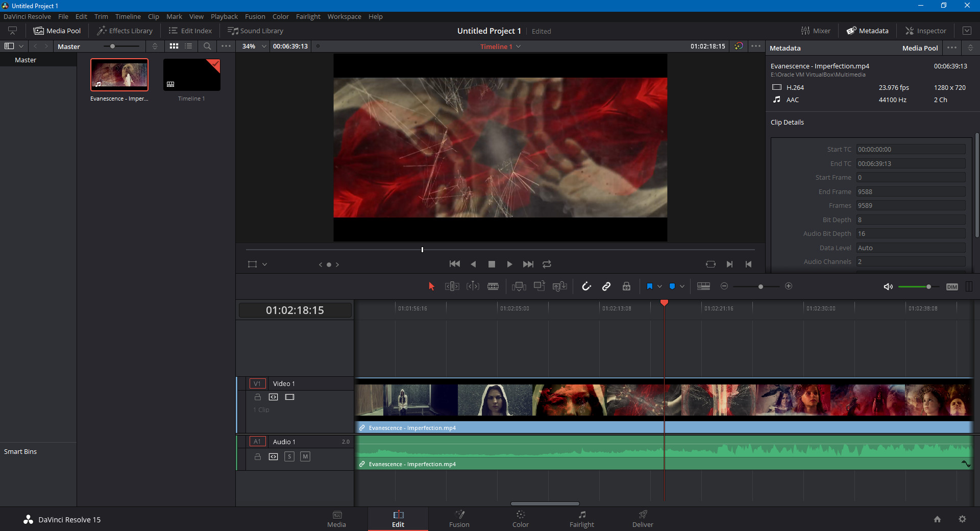Viewport: 980px width, 531px height.
Task: Open the Workspace menu
Action: [x=344, y=16]
